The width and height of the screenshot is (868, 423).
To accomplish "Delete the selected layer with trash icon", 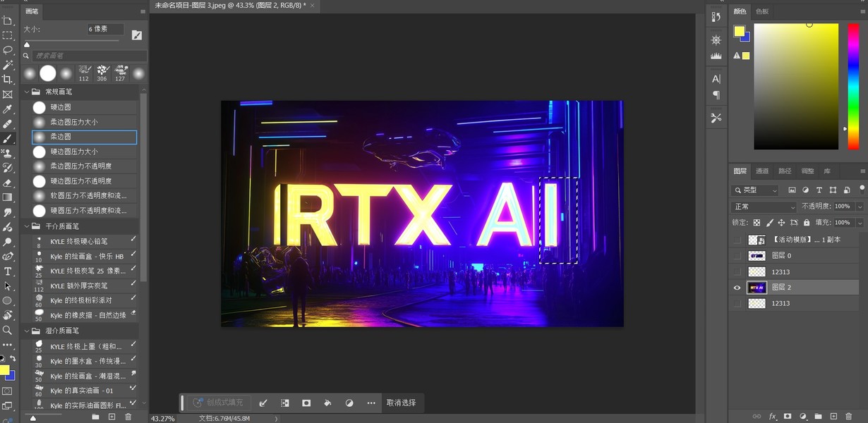I will click(x=849, y=417).
